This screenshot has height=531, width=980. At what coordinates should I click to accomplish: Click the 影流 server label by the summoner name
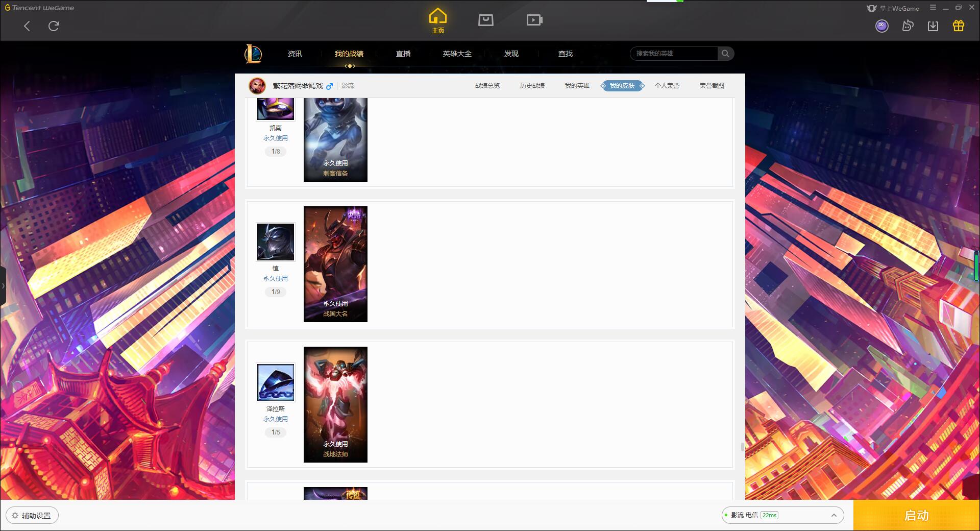(348, 86)
